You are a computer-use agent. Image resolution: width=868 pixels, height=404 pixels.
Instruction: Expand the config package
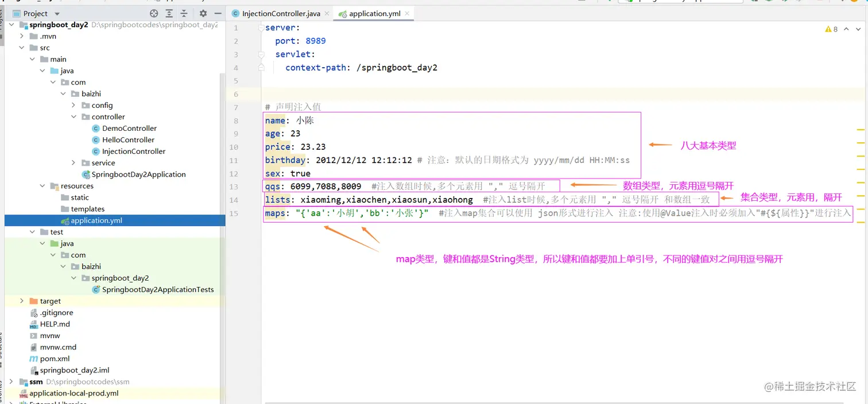point(73,105)
